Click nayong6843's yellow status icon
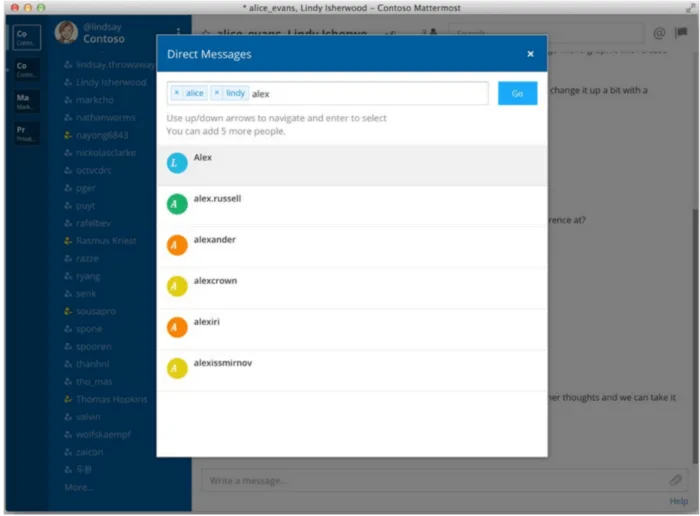The width and height of the screenshot is (700, 516). pos(68,135)
